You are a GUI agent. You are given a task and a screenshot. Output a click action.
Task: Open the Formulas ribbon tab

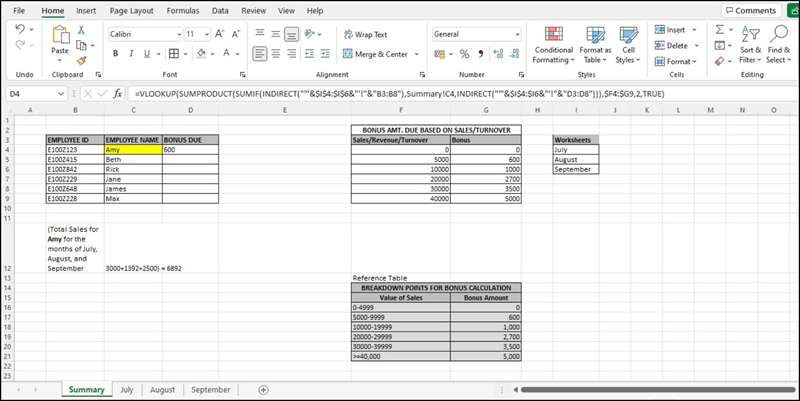click(182, 10)
